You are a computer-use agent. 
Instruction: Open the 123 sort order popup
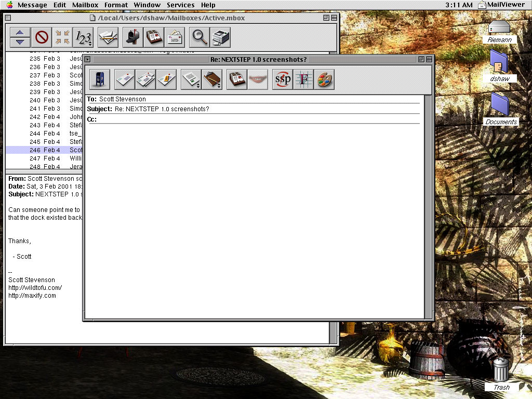click(x=83, y=37)
